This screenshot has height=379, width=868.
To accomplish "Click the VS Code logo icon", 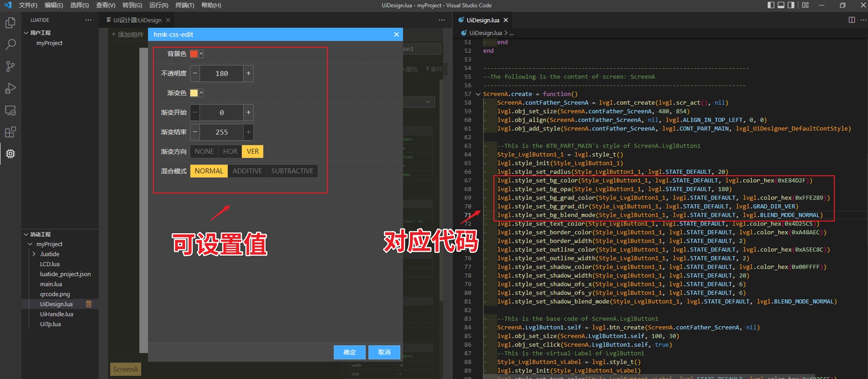I will point(7,5).
